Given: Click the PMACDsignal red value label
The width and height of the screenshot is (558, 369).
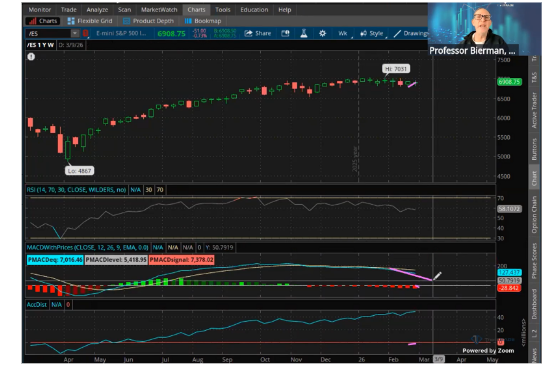Looking at the screenshot, I should coord(181,260).
